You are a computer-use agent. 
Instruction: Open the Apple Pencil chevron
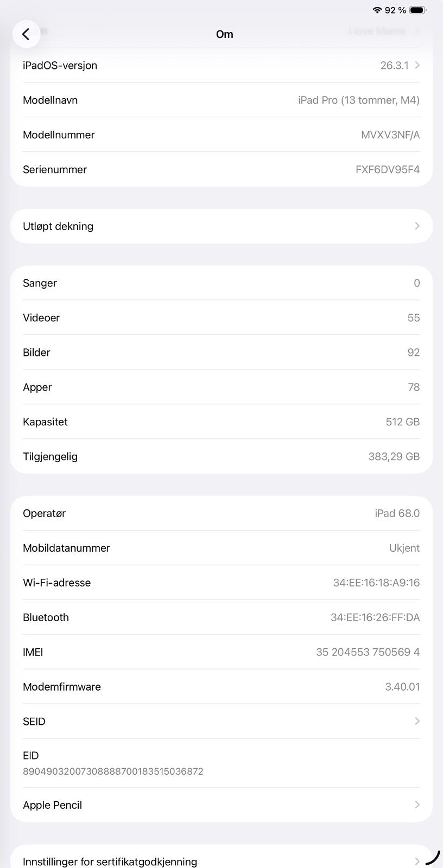pos(417,805)
